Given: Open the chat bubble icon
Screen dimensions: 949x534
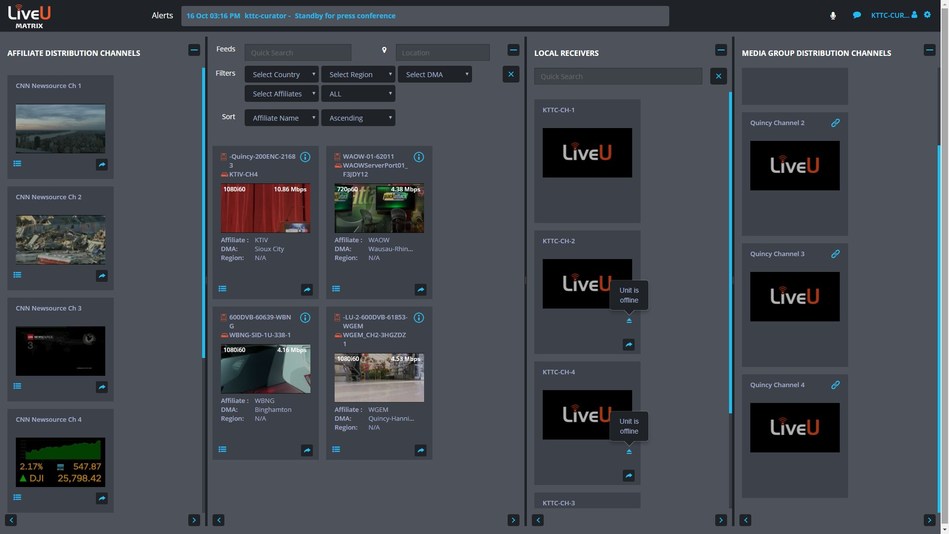Looking at the screenshot, I should [857, 15].
